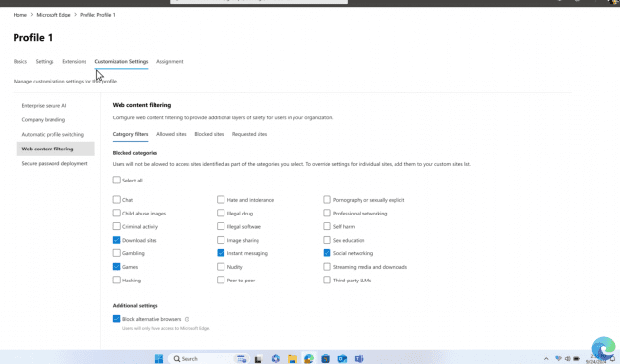Tick the Illegal software checkbox
The width and height of the screenshot is (620, 364).
(x=221, y=226)
